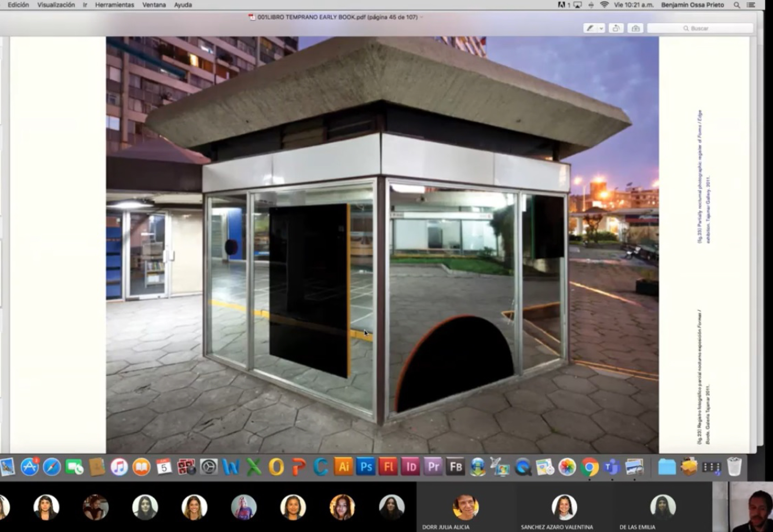Open the Herramientas menu
The width and height of the screenshot is (773, 532).
(114, 5)
